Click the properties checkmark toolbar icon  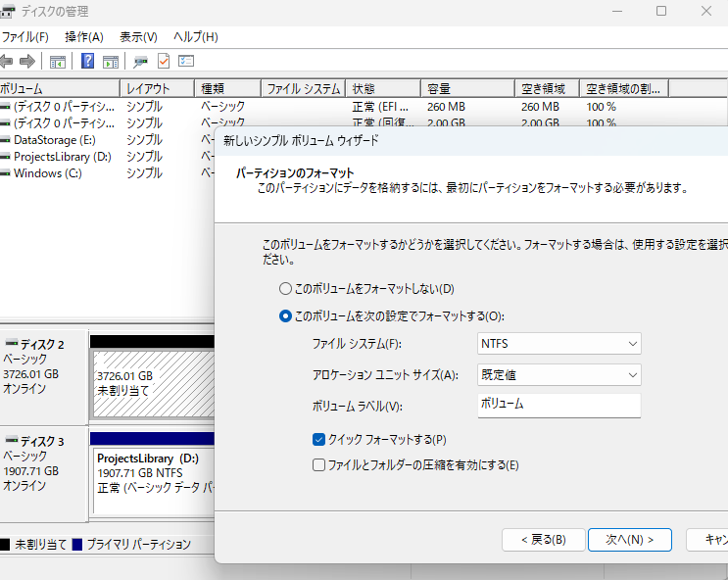[x=164, y=61]
